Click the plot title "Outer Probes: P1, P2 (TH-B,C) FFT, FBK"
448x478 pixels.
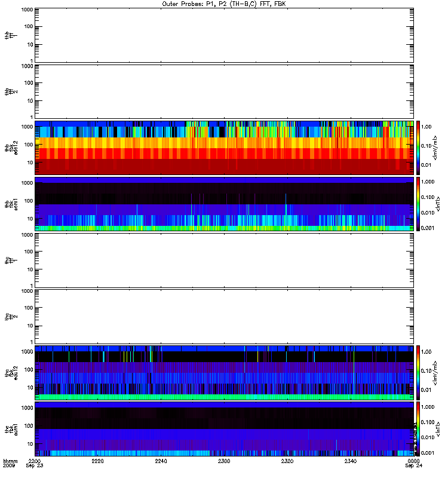coord(224,4)
